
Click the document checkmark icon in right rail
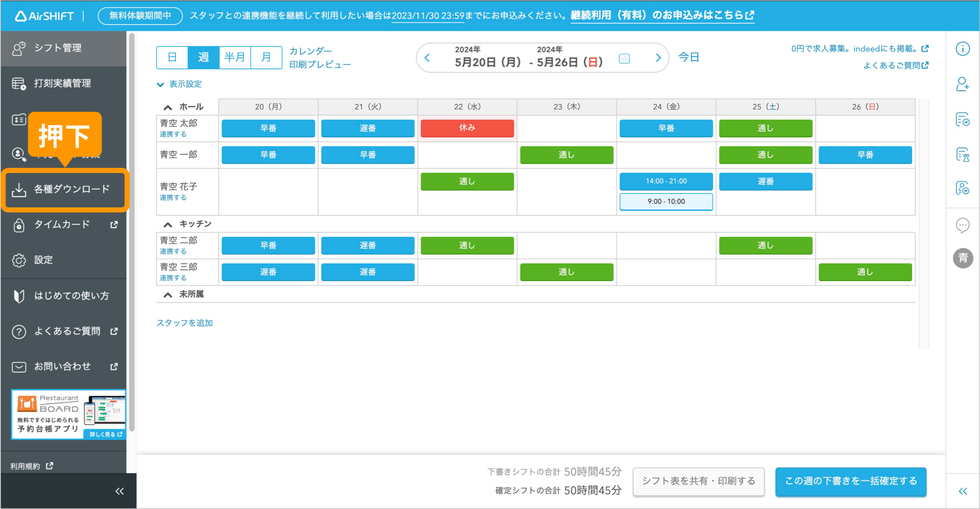click(x=963, y=119)
